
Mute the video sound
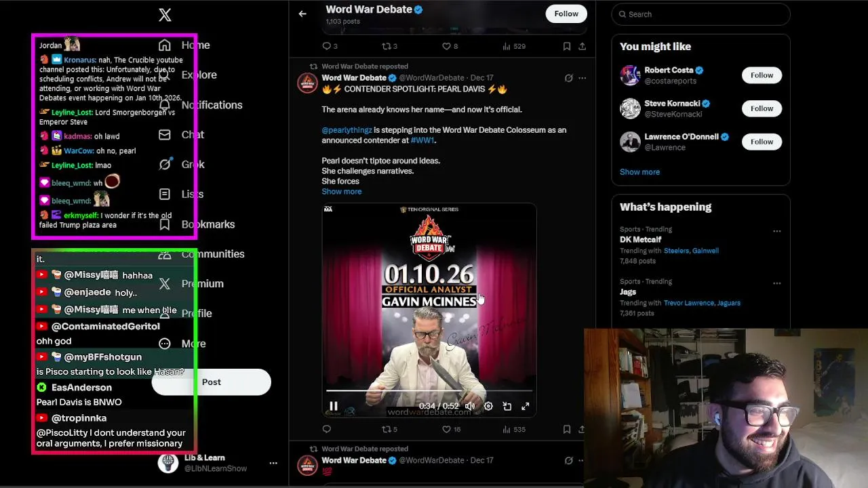pos(470,406)
